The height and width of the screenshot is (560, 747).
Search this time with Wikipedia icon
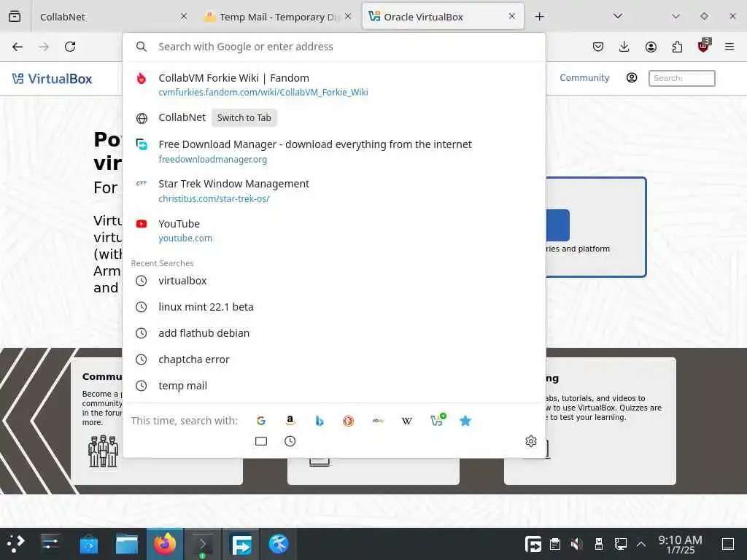coord(407,421)
